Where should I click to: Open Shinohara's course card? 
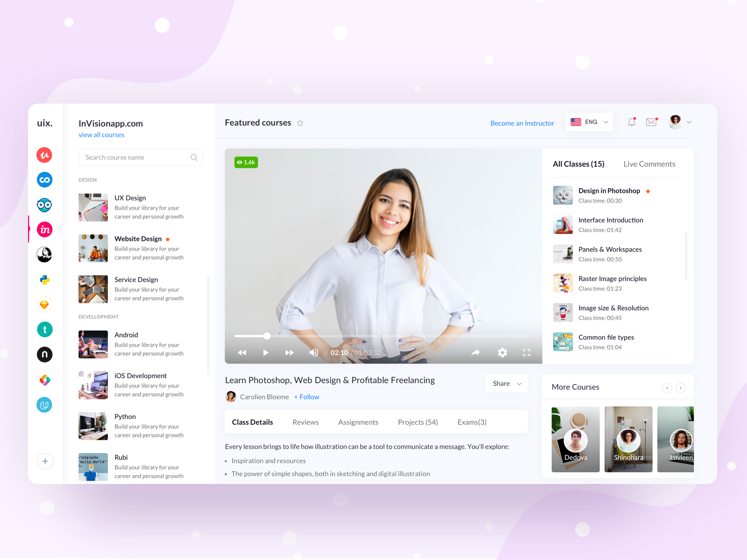[x=628, y=439]
